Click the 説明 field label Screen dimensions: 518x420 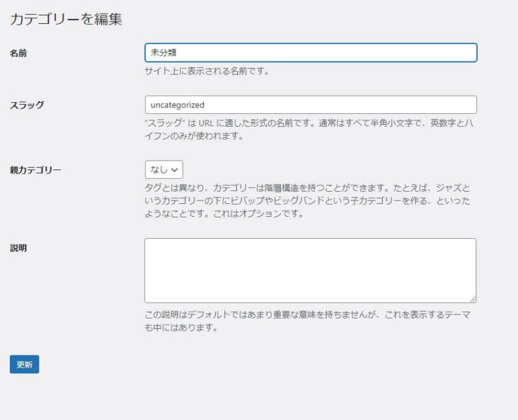point(18,248)
